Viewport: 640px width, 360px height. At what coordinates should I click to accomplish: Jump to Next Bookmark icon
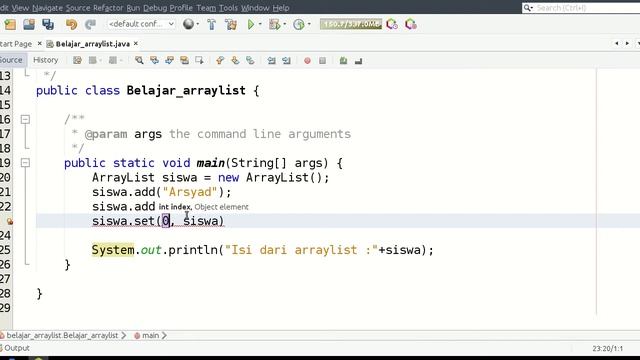(235, 60)
